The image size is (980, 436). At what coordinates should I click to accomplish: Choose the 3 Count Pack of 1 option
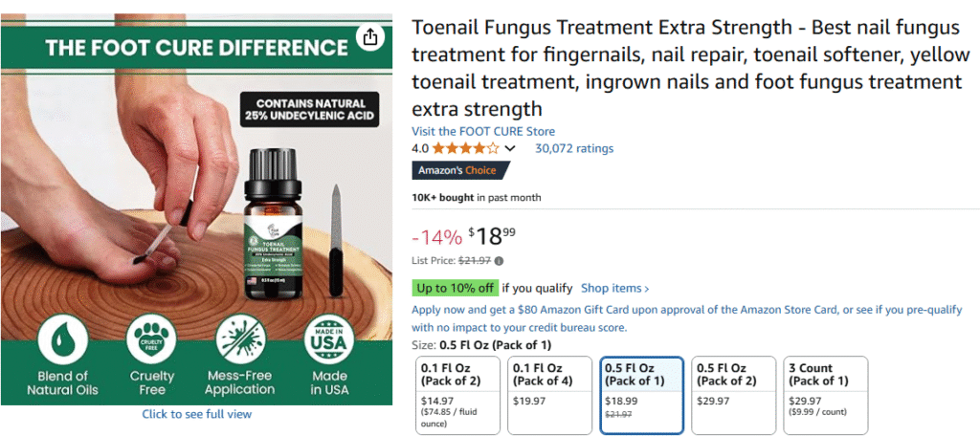coord(826,395)
